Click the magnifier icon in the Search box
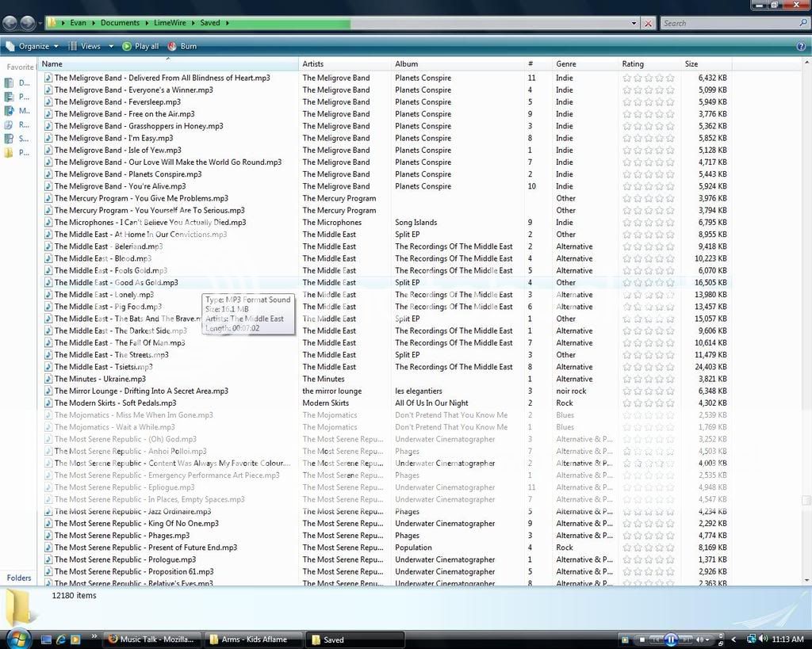 803,23
